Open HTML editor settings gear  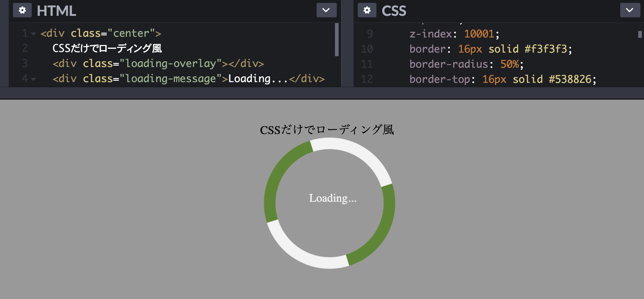(x=22, y=10)
